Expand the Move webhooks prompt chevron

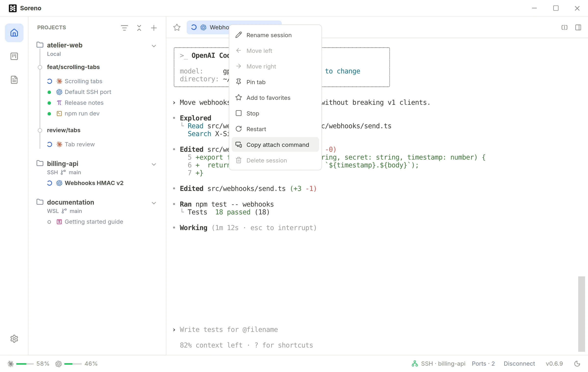pos(174,103)
